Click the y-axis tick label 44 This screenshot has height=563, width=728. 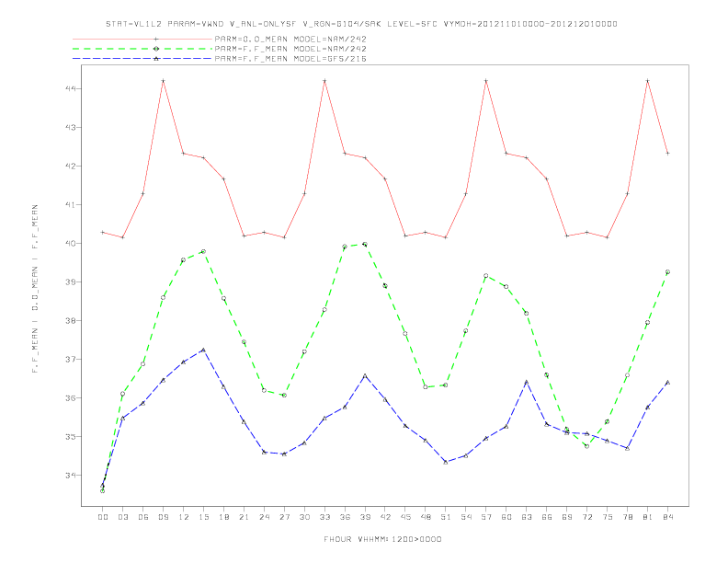[71, 88]
